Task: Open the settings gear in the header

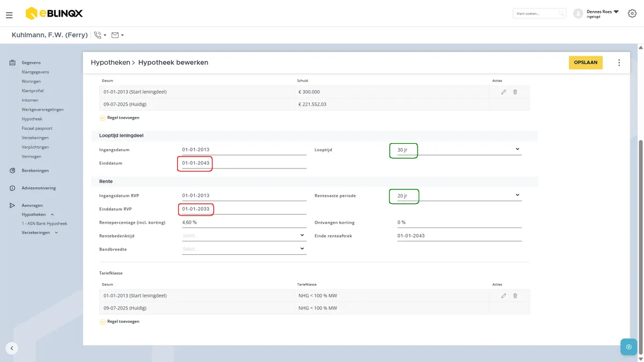Action: [x=632, y=13]
